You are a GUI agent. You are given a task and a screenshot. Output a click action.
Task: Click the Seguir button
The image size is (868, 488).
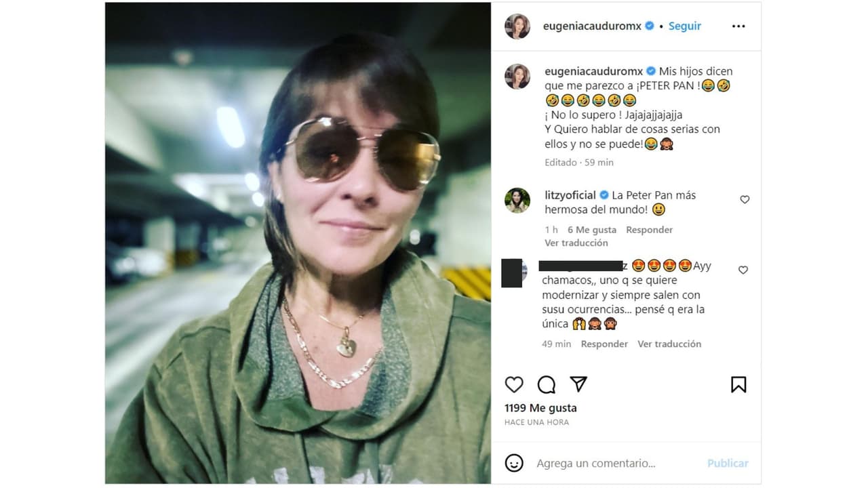point(685,26)
